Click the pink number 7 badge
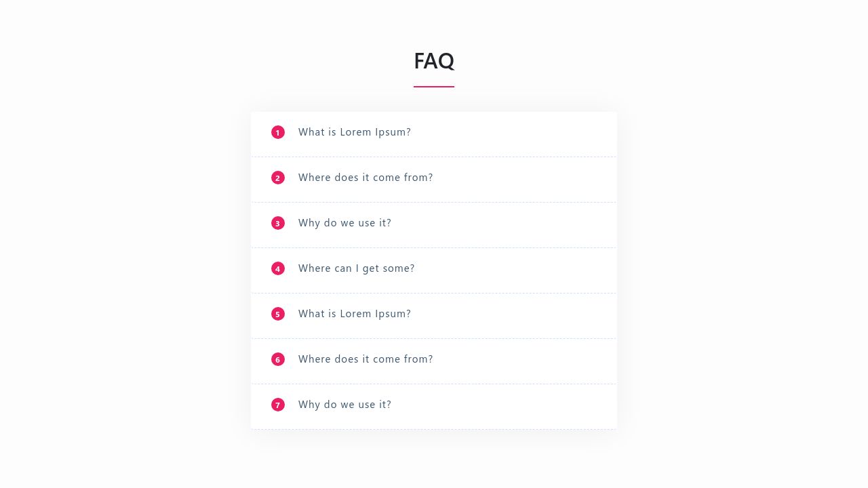Screen dimensions: 868x488 coord(278,405)
